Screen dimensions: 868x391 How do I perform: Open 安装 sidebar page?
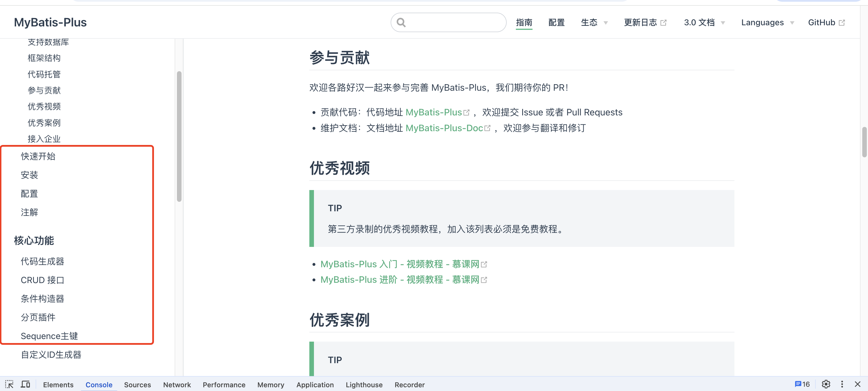[x=29, y=175]
